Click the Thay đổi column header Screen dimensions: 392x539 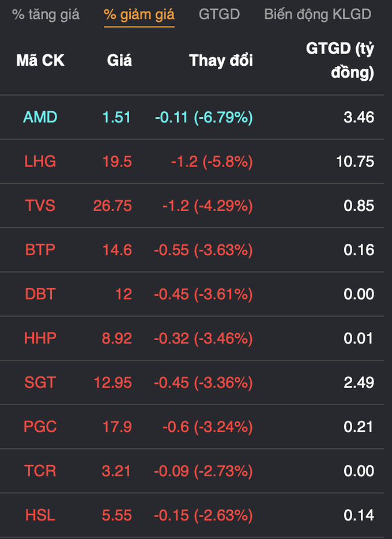221,60
